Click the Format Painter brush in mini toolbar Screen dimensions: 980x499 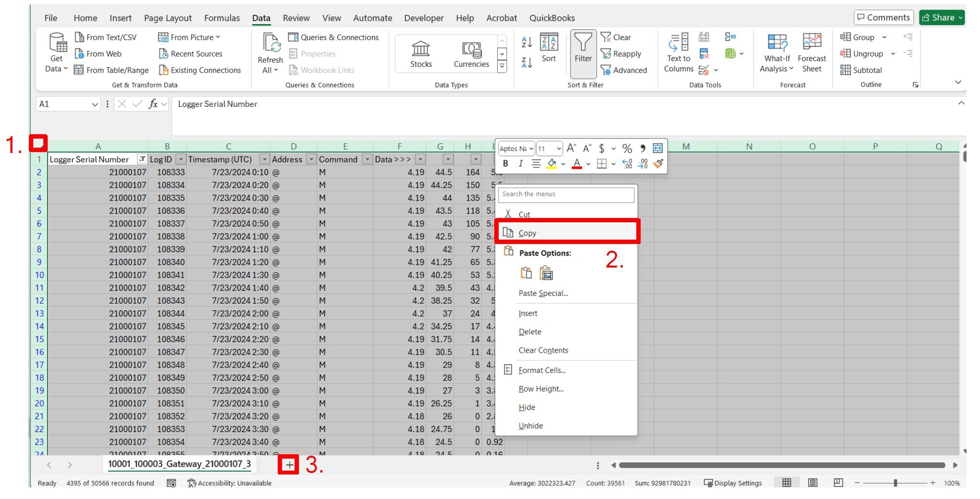click(658, 164)
